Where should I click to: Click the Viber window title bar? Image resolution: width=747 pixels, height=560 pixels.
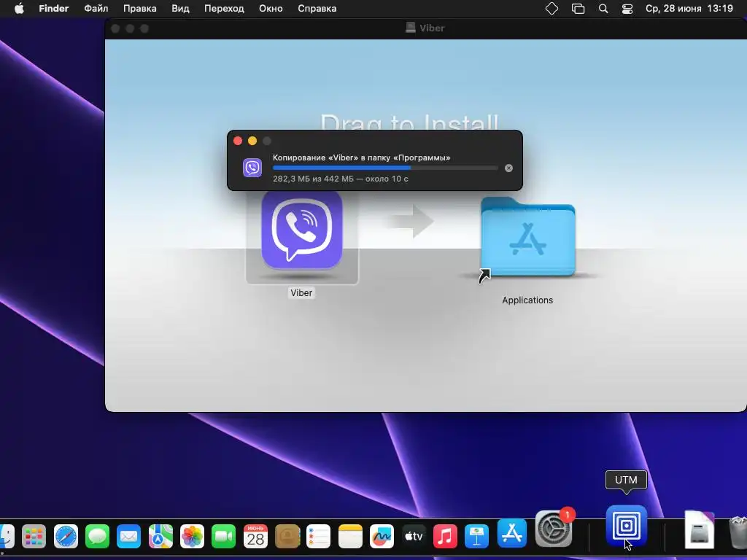[x=425, y=28]
